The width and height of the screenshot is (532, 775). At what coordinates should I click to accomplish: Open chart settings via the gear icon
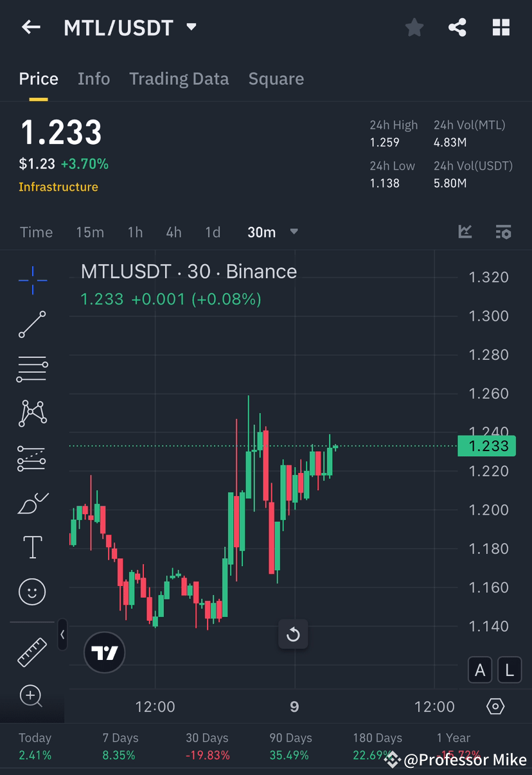[495, 706]
